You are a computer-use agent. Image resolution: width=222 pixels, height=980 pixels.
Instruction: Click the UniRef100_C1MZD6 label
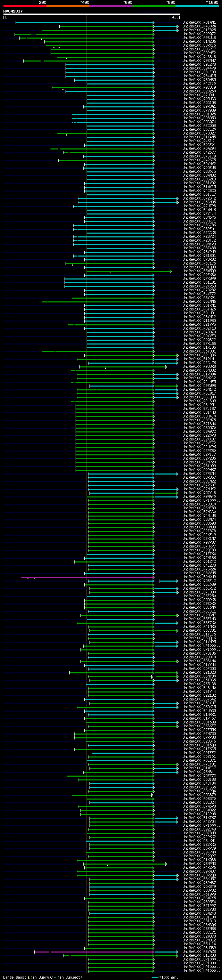click(199, 42)
